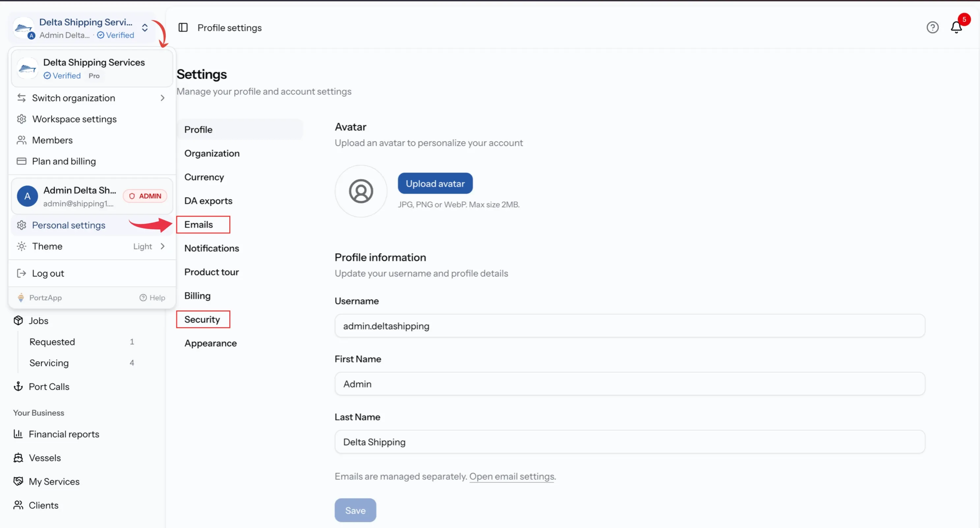The image size is (980, 528).
Task: Open the help question mark icon
Action: [933, 27]
